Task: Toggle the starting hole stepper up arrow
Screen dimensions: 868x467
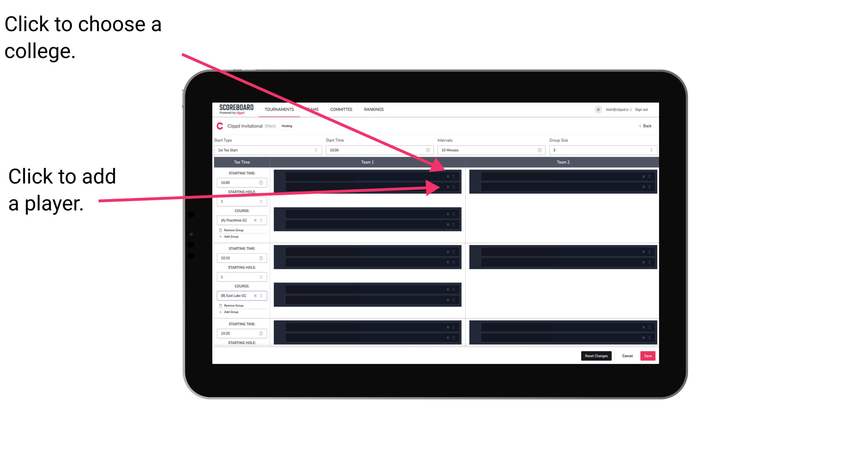Action: [262, 200]
